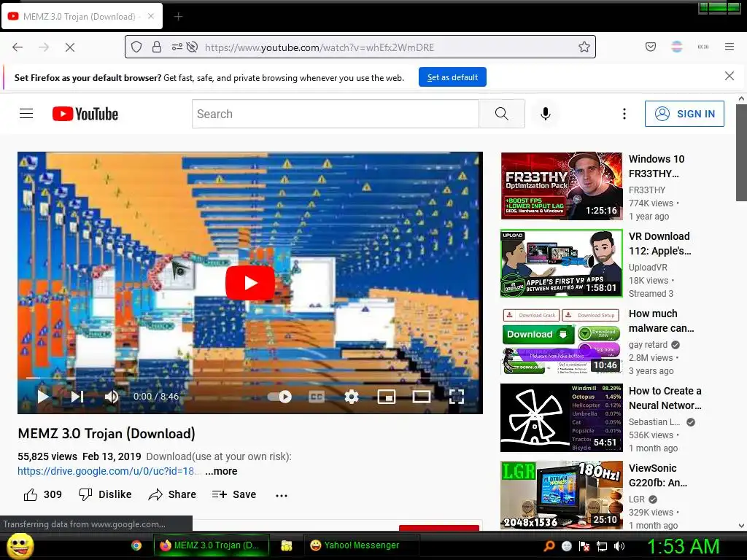The height and width of the screenshot is (560, 747).
Task: Save the video to a playlist
Action: (234, 494)
